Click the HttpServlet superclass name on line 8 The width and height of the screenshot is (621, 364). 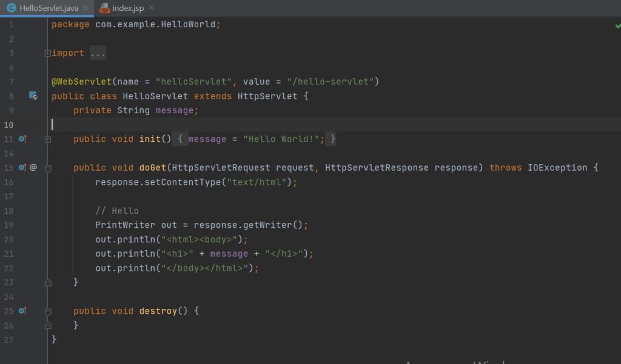(267, 96)
